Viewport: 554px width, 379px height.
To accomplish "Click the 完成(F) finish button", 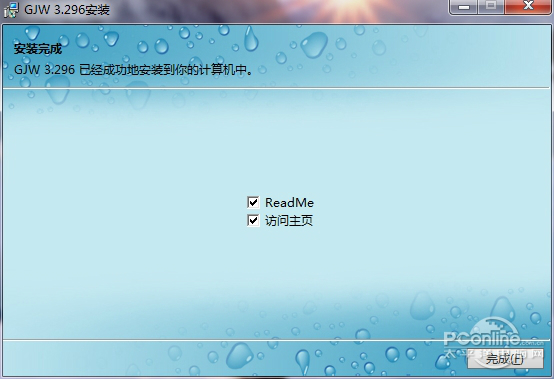I will (505, 359).
